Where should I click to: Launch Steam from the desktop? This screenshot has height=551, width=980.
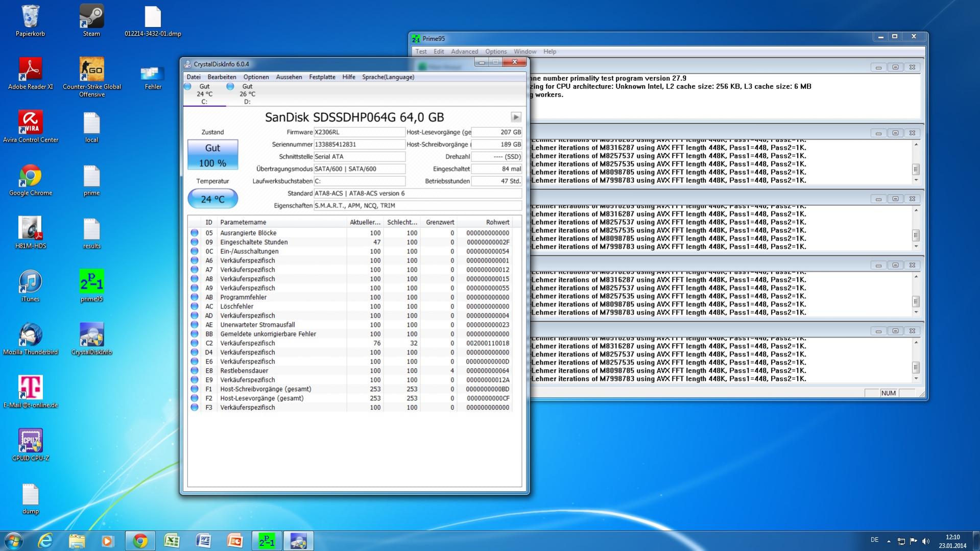click(91, 20)
